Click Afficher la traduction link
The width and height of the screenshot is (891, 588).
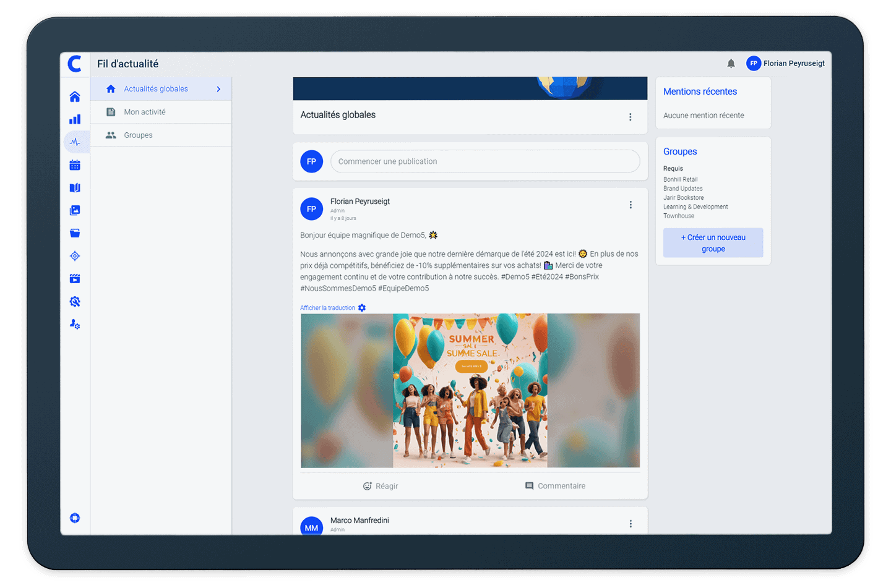point(327,308)
